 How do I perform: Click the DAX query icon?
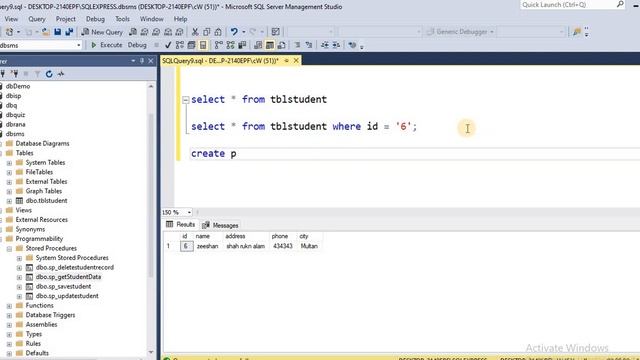click(179, 32)
